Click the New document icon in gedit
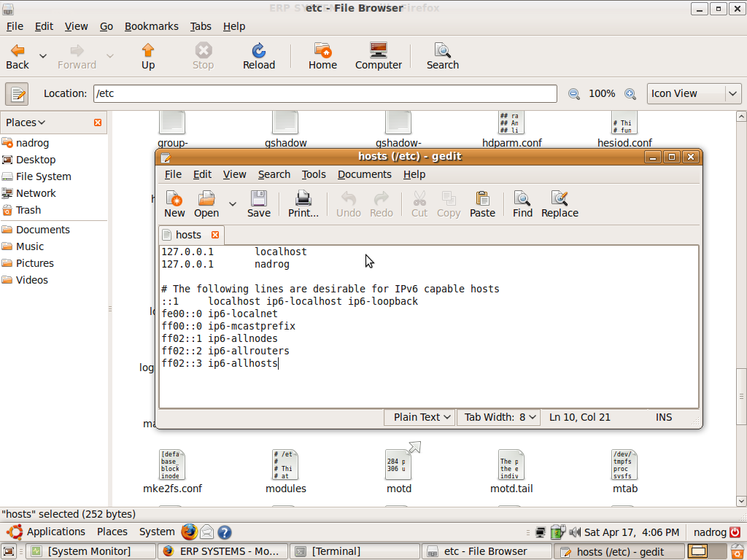Screen dimensions: 747x560 tap(174, 204)
